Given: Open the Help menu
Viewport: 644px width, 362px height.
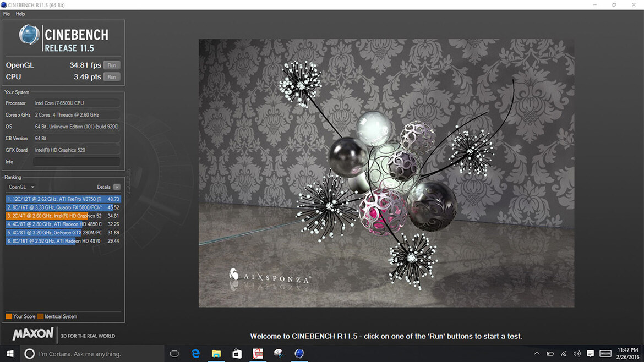Looking at the screenshot, I should [x=20, y=14].
